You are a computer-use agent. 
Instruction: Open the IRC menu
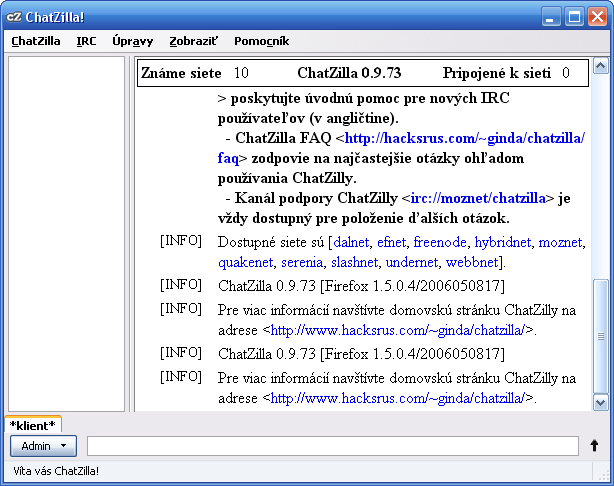(86, 41)
